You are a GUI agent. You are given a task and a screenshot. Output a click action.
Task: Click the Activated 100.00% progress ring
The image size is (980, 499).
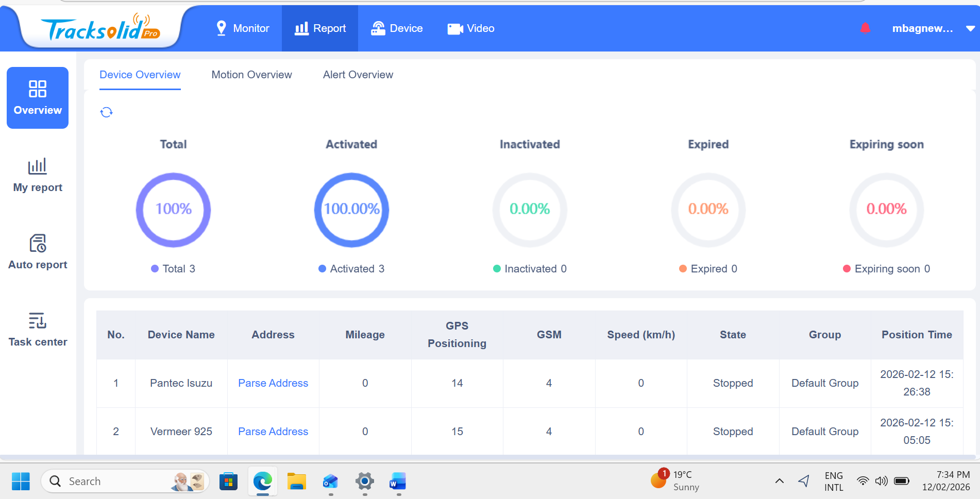click(351, 210)
